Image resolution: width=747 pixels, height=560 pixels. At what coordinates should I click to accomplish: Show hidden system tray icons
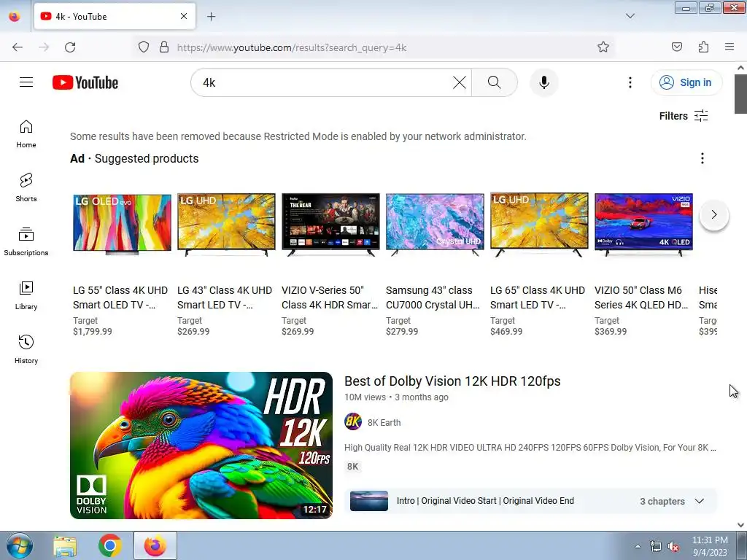[x=638, y=547]
